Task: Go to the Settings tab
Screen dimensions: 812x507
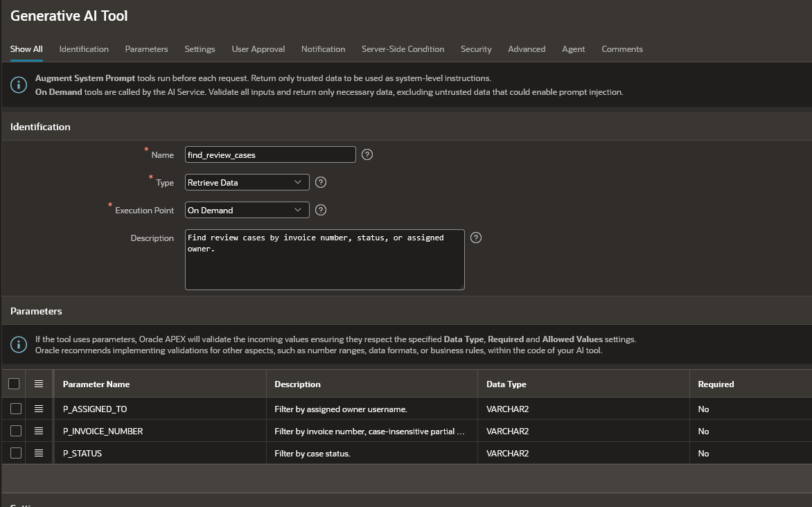Action: tap(200, 48)
